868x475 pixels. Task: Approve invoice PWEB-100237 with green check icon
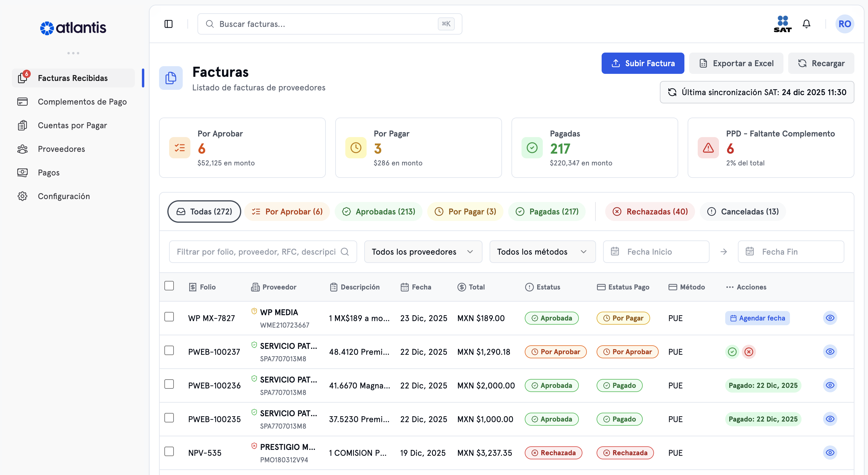(x=732, y=352)
